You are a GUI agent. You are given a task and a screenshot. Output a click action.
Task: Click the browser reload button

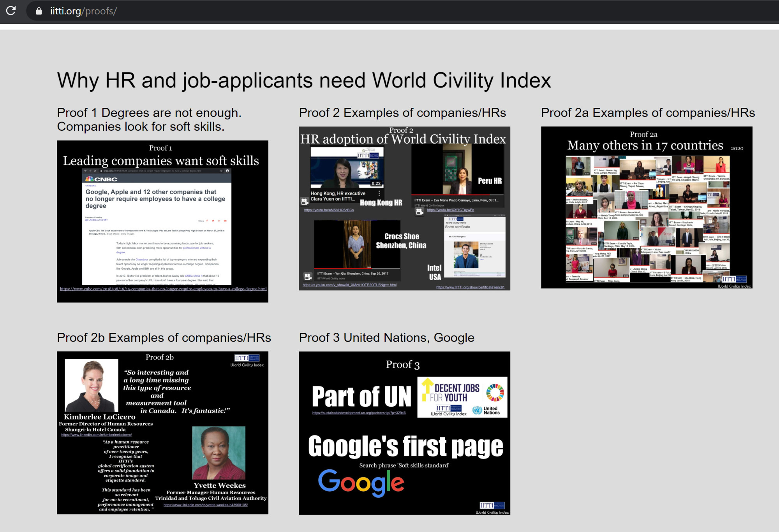coord(11,11)
